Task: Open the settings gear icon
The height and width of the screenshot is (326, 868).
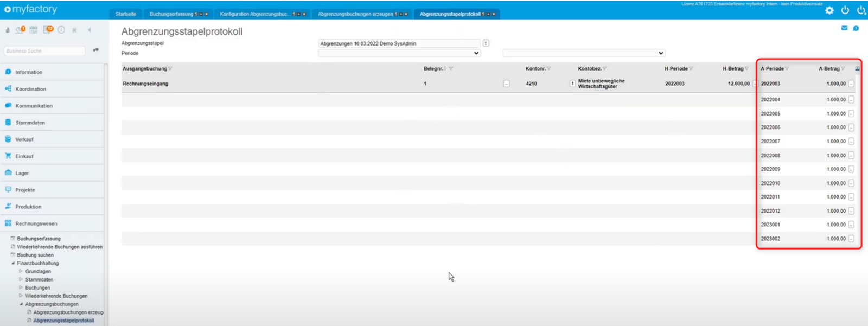Action: click(x=829, y=10)
